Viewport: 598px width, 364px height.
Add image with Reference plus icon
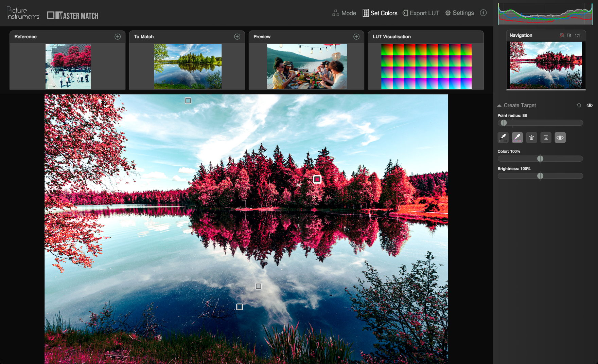(x=118, y=37)
